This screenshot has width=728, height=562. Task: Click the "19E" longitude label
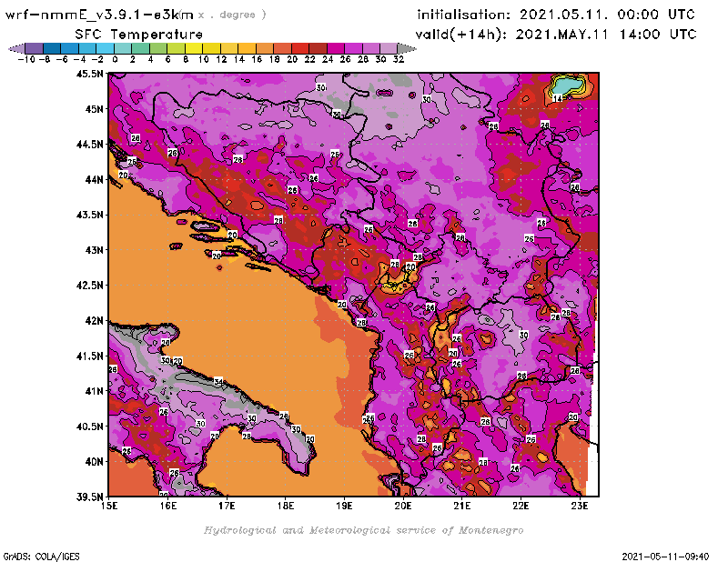click(344, 506)
